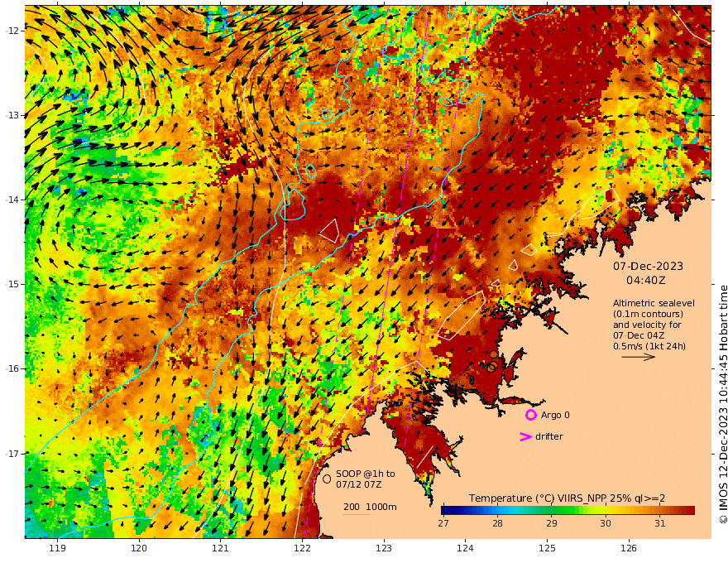
Task: Click the temperature colorbar at 29 degrees
Action: (552, 510)
